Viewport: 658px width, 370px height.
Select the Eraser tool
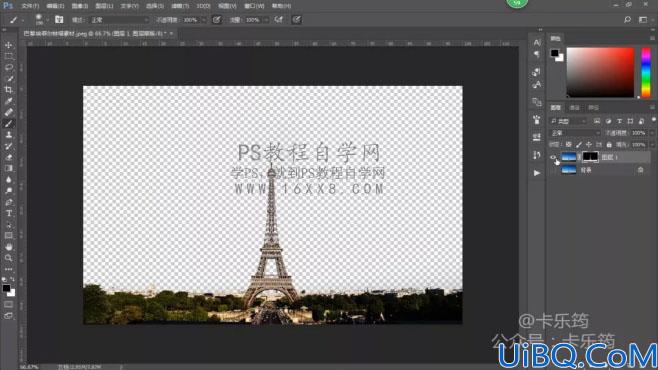[x=8, y=157]
